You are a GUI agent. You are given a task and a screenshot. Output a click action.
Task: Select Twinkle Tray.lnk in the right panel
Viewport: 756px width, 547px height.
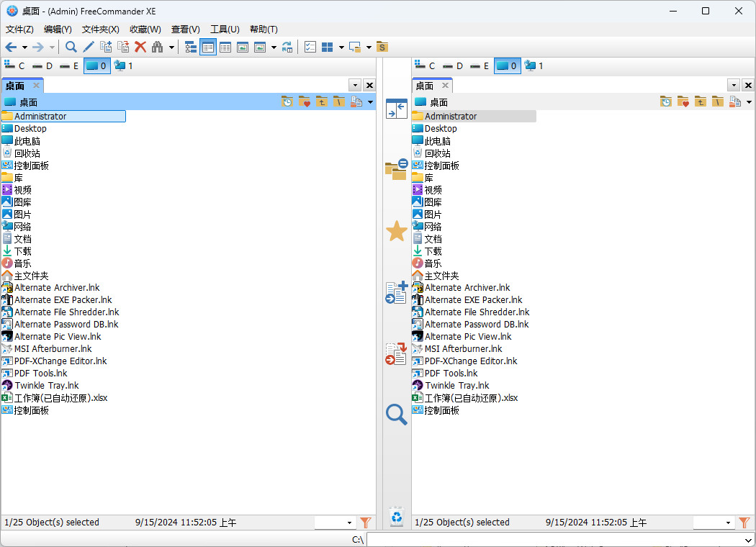click(456, 386)
